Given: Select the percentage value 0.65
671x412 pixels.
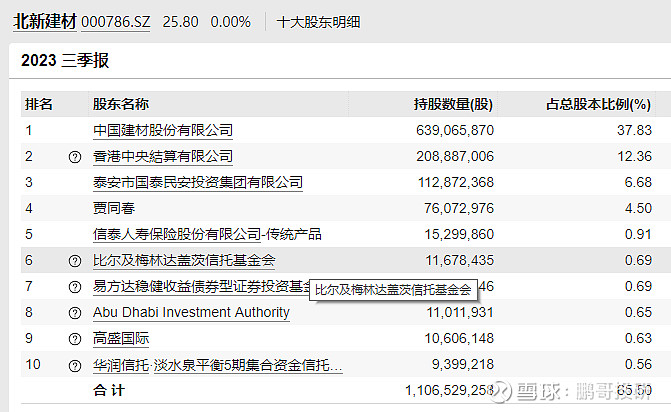Looking at the screenshot, I should tap(638, 312).
